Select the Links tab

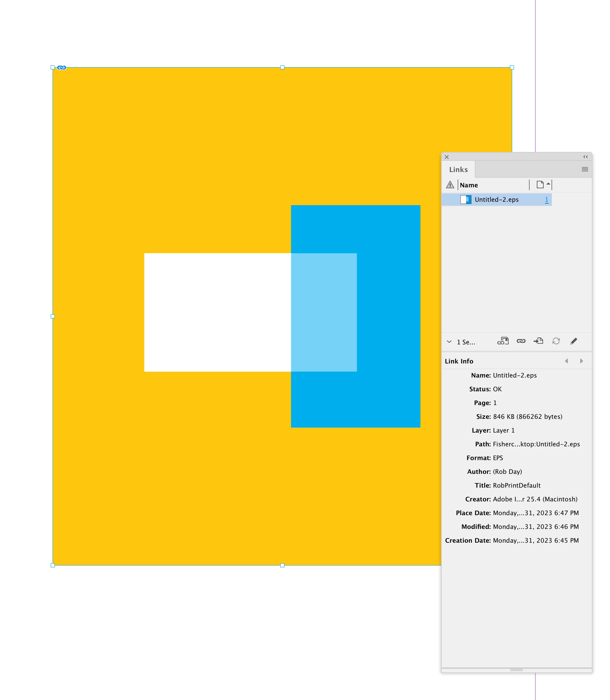(458, 170)
